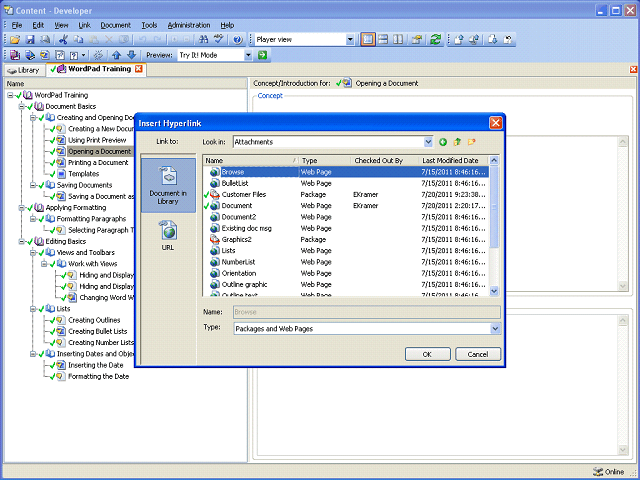Open the Look in Attachments dropdown
Image resolution: width=640 pixels, height=480 pixels.
tap(428, 142)
